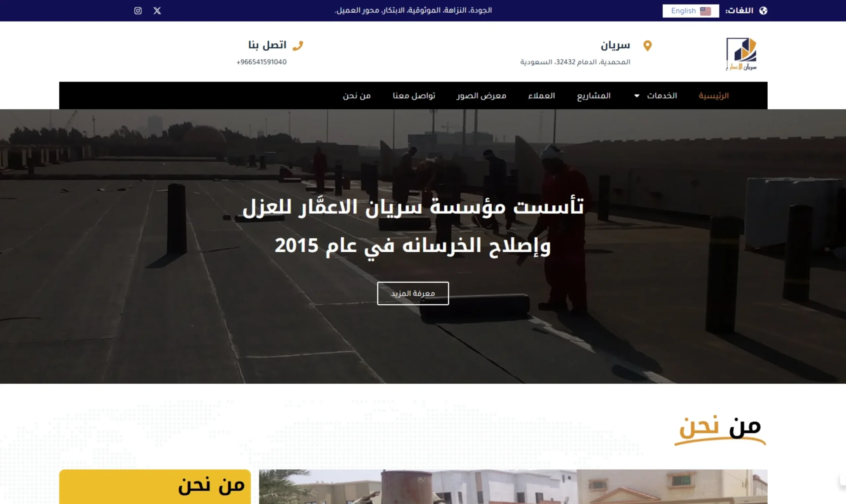The image size is (846, 504).
Task: Click the من نحن section heading
Action: pos(720,429)
